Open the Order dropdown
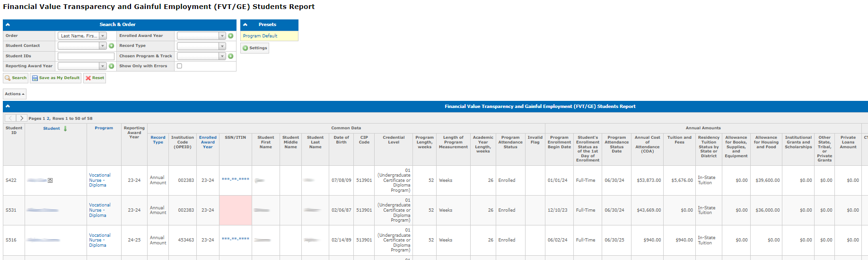 (x=82, y=36)
